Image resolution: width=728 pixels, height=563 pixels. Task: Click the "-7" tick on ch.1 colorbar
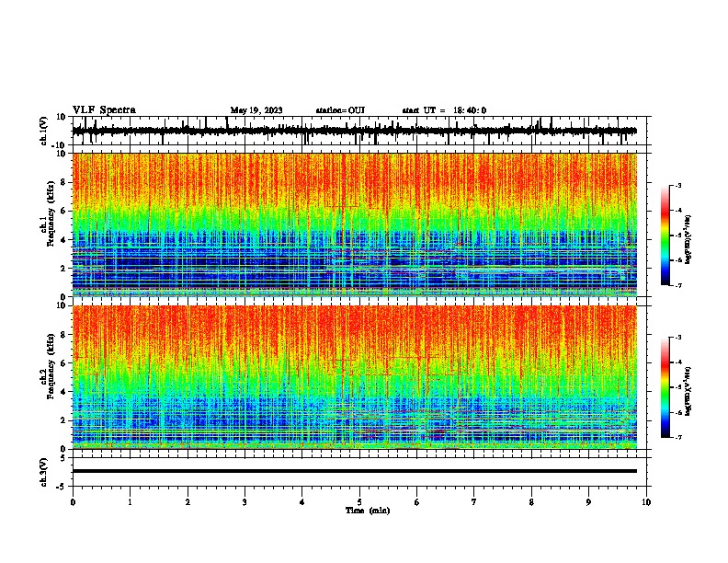(677, 285)
